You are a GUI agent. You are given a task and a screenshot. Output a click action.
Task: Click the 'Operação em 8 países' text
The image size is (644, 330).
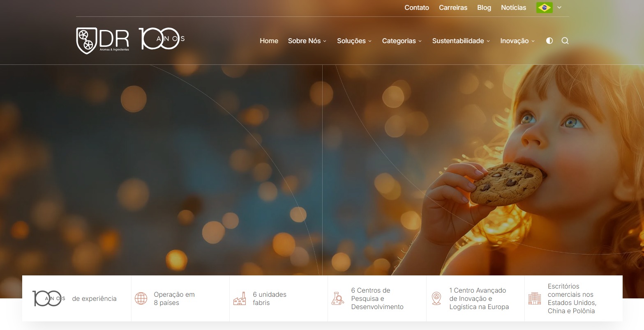[x=174, y=298]
